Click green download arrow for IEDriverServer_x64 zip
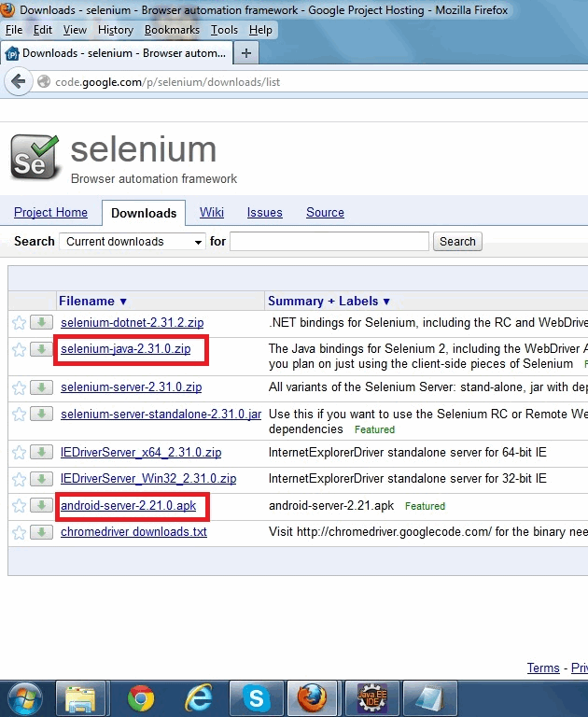This screenshot has height=717, width=588. coord(42,452)
